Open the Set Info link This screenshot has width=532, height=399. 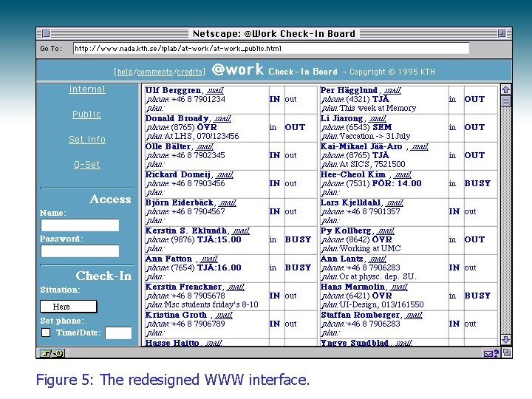tap(87, 140)
